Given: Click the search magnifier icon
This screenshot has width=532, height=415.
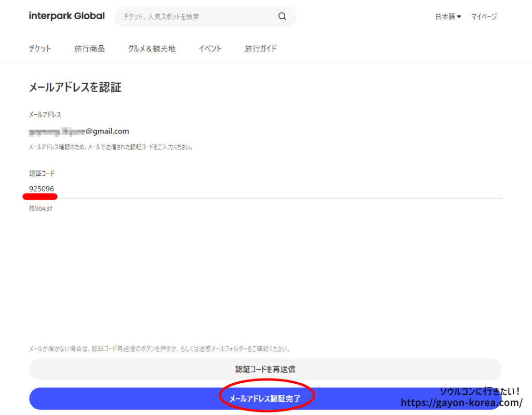Looking at the screenshot, I should coord(282,16).
